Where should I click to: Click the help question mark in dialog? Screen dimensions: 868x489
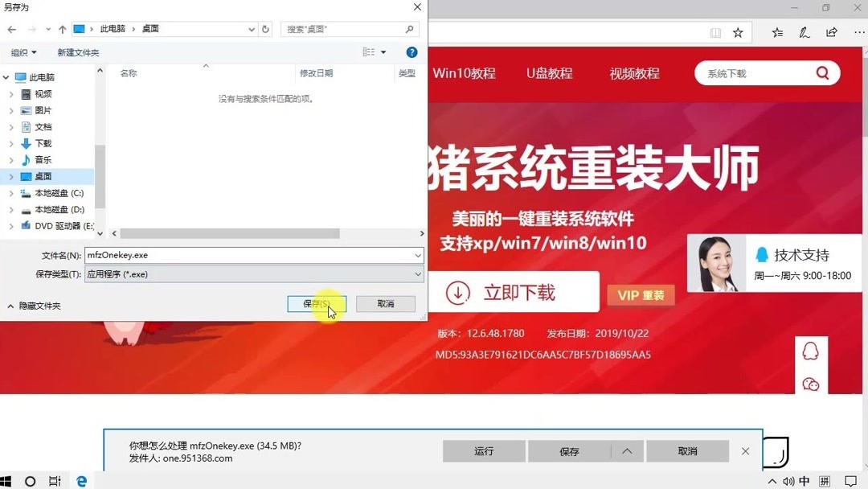tap(411, 52)
